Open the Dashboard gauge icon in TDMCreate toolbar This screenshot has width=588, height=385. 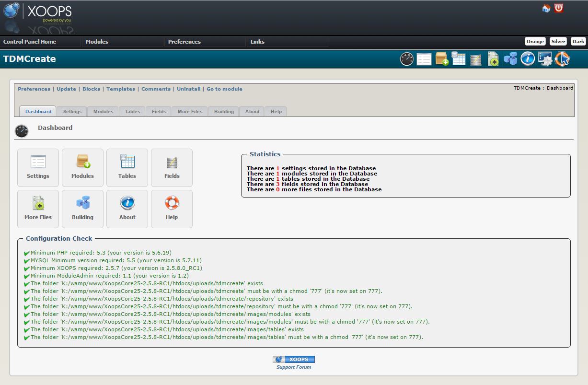[x=407, y=59]
